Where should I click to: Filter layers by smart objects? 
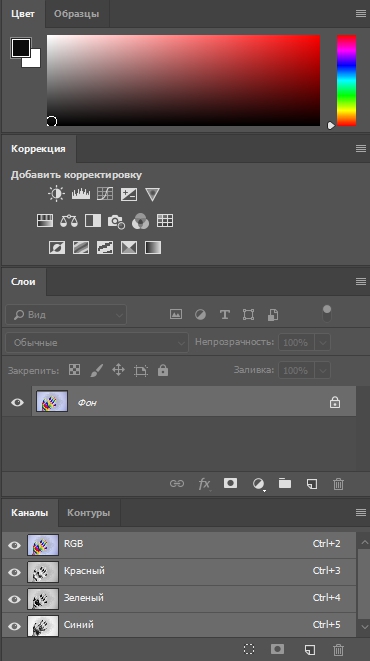point(273,314)
